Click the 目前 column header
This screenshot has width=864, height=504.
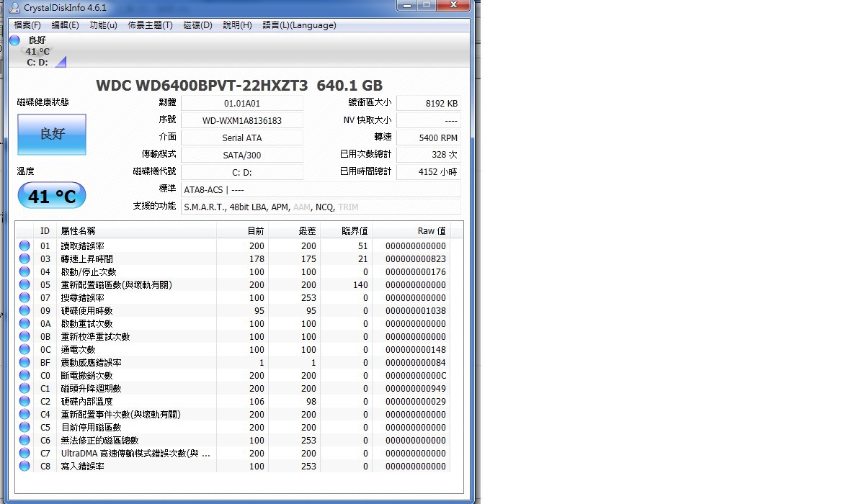(x=242, y=231)
